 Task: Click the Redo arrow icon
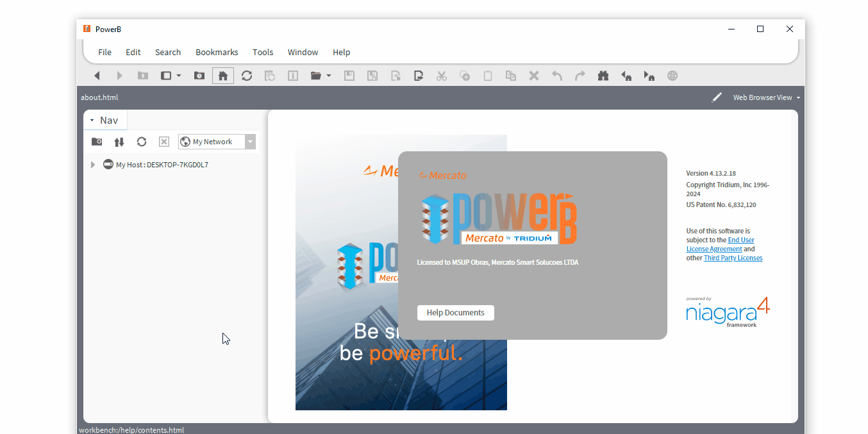pos(580,76)
